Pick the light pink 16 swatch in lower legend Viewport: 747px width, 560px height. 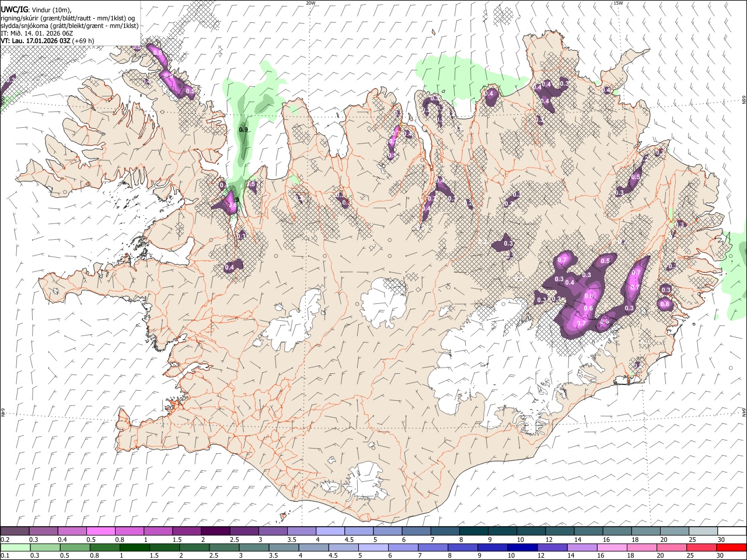pyautogui.click(x=611, y=547)
